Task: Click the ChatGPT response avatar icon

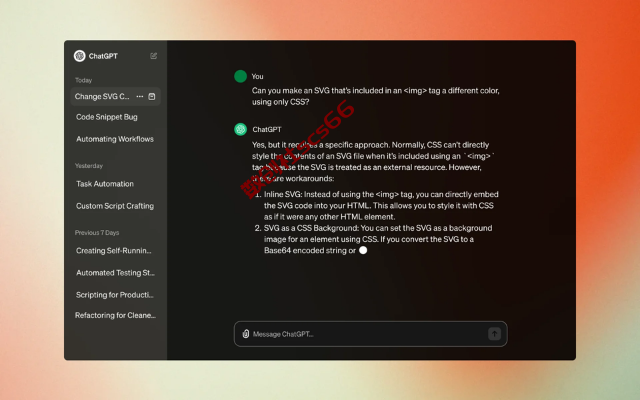Action: click(x=240, y=129)
